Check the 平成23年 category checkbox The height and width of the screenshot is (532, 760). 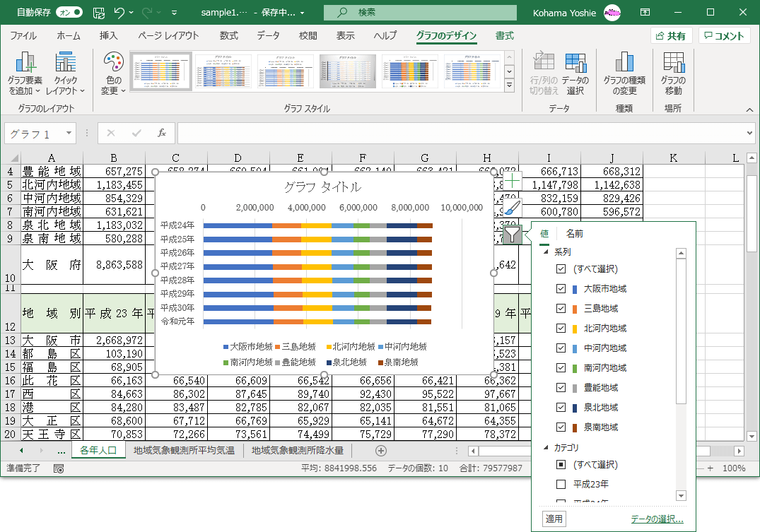(x=561, y=485)
